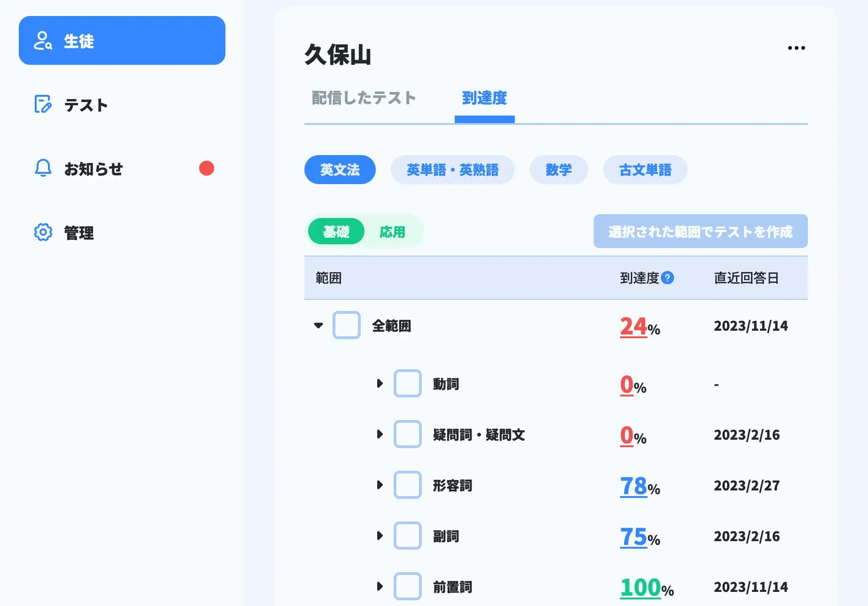Check the 全範囲 checkbox
Screen dimensions: 868x606
click(x=346, y=326)
